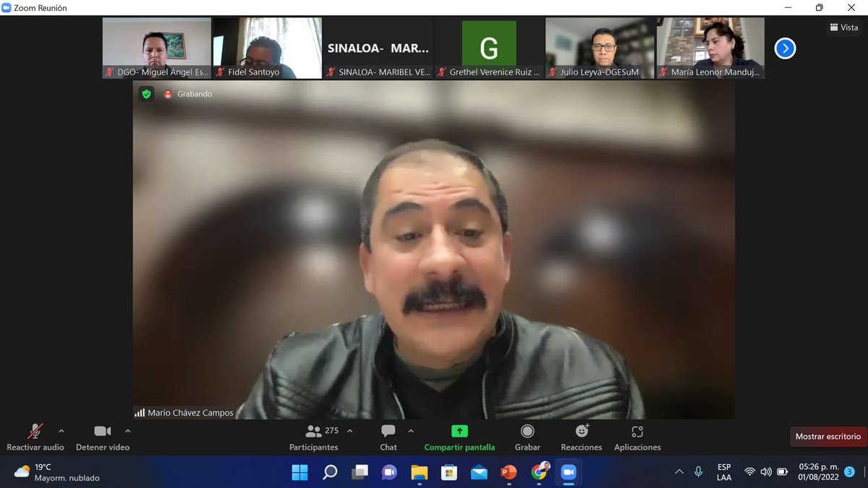The width and height of the screenshot is (868, 488).
Task: Select Fidel Santoyo's video thumbnail
Action: [x=268, y=48]
